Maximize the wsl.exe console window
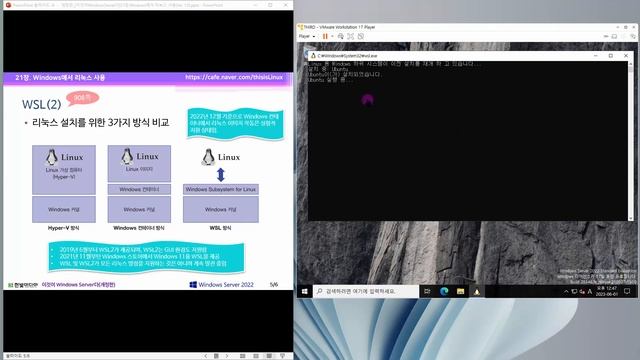 point(611,56)
